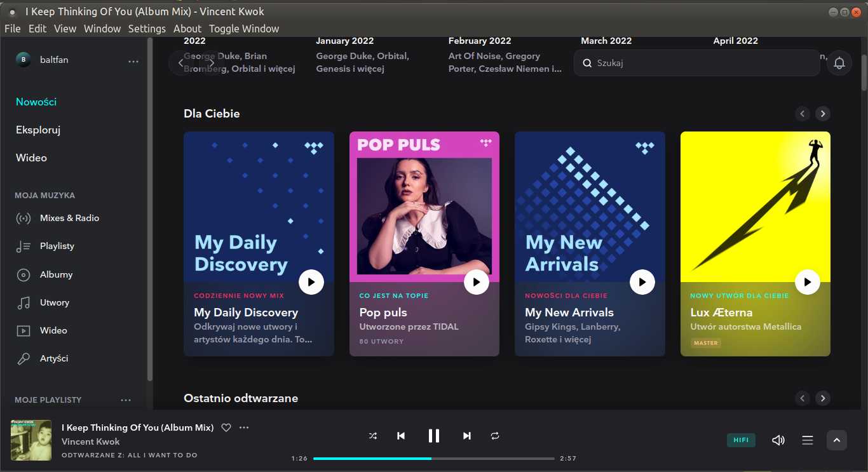Open the View menu
868x472 pixels.
pos(65,29)
